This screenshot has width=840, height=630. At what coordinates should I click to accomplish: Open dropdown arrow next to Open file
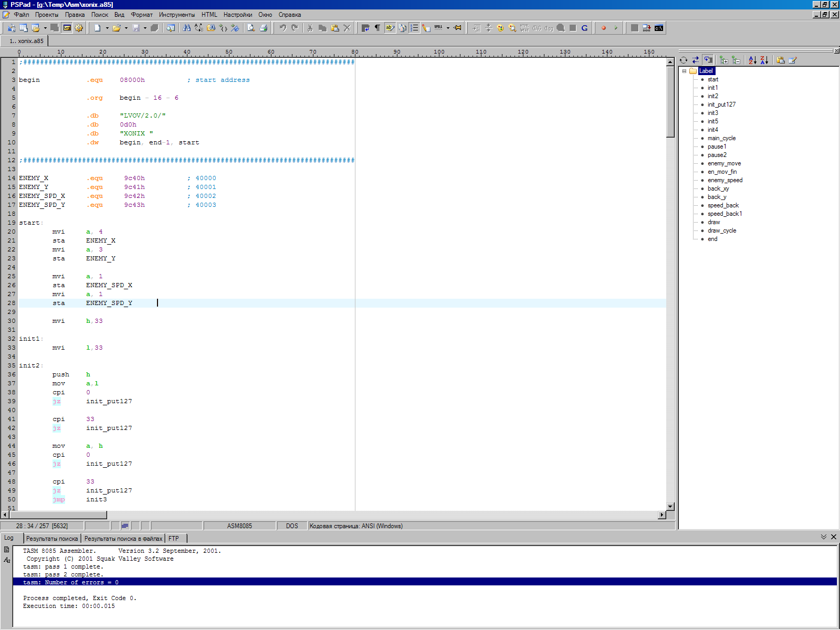pos(126,28)
